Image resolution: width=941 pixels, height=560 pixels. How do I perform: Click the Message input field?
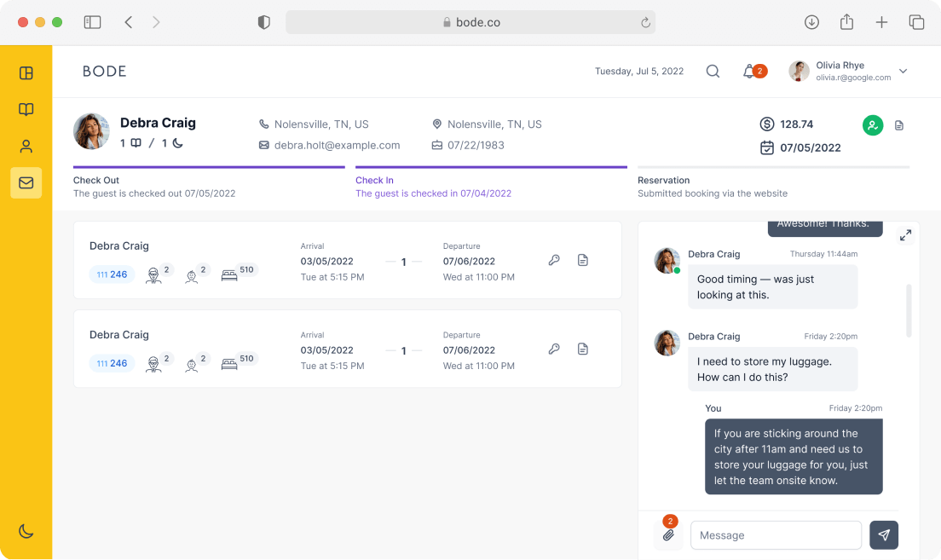[x=776, y=534]
